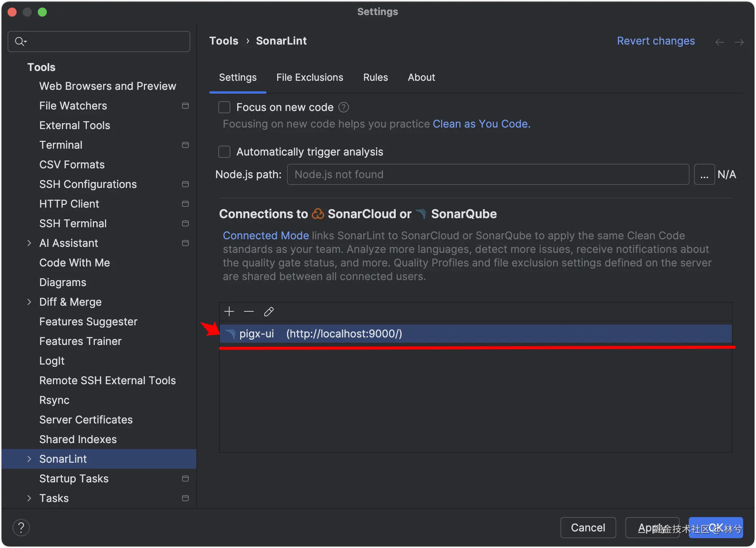Toggle Automatically trigger analysis checkbox

pos(224,152)
